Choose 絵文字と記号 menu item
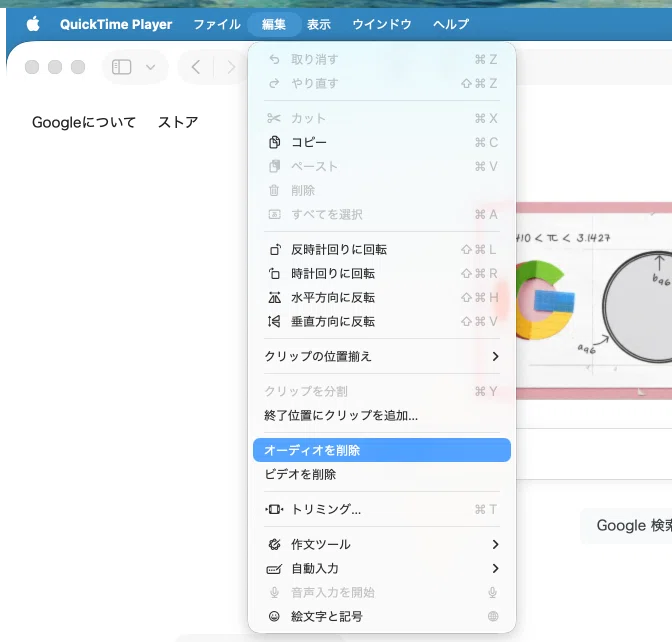 pos(382,616)
